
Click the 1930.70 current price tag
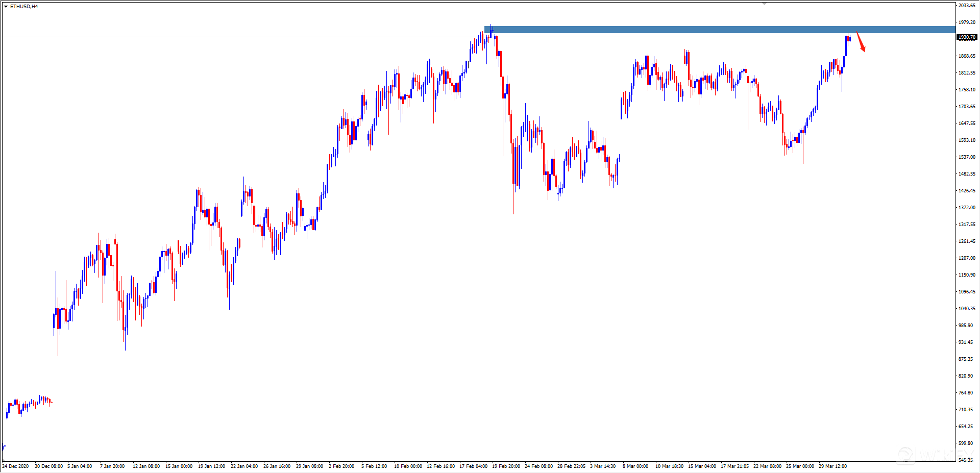[x=966, y=37]
